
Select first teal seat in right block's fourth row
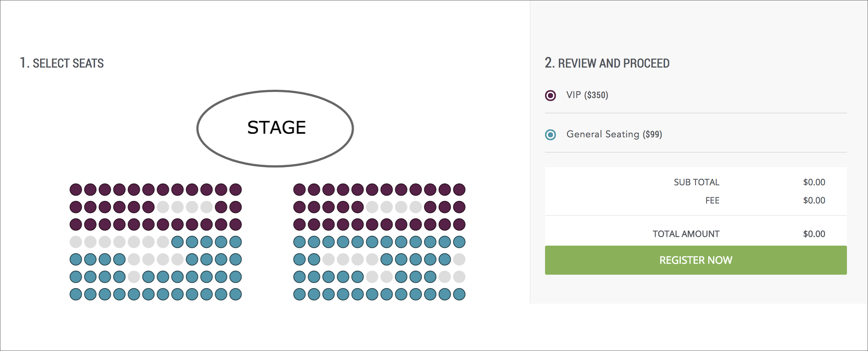(299, 242)
